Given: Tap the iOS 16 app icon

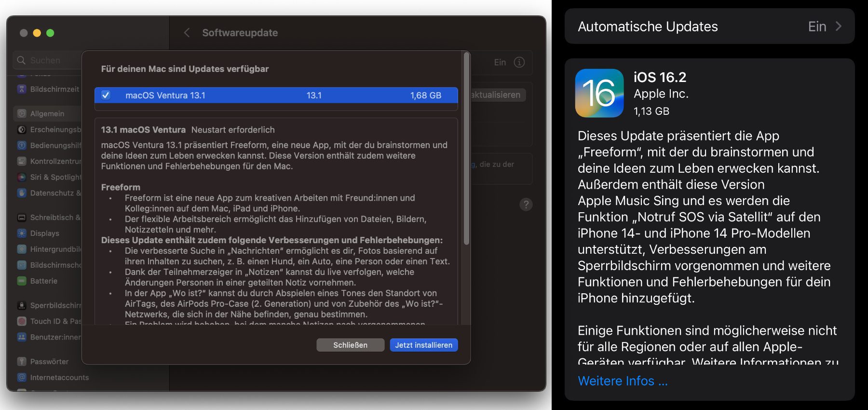Looking at the screenshot, I should pos(599,93).
